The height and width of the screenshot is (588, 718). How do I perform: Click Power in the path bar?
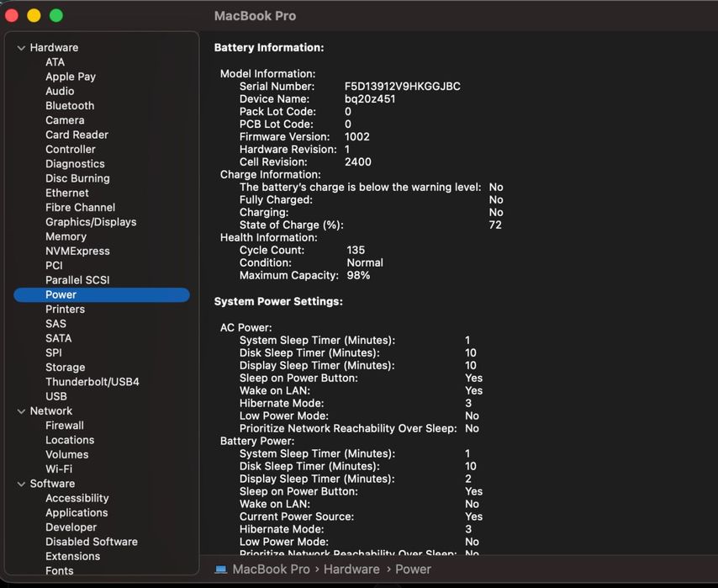(413, 569)
